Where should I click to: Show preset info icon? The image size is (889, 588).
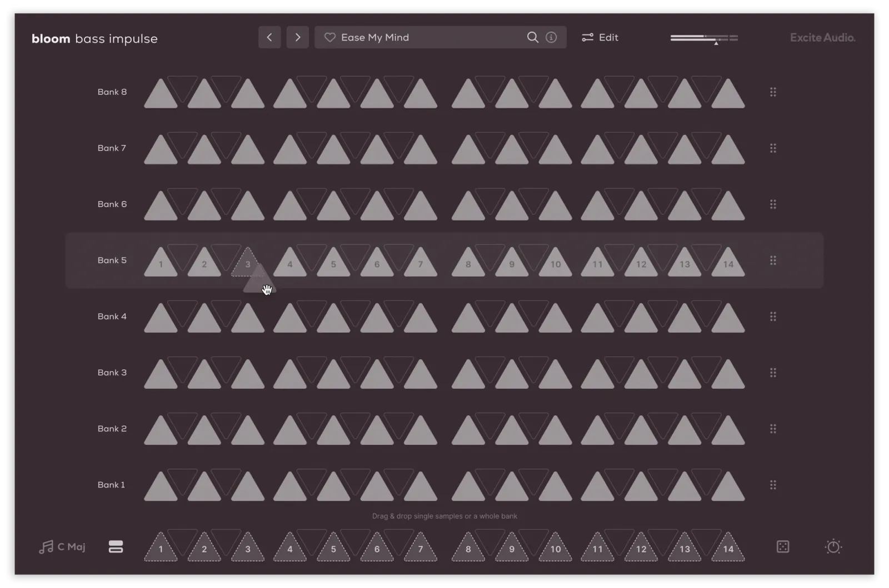click(551, 37)
